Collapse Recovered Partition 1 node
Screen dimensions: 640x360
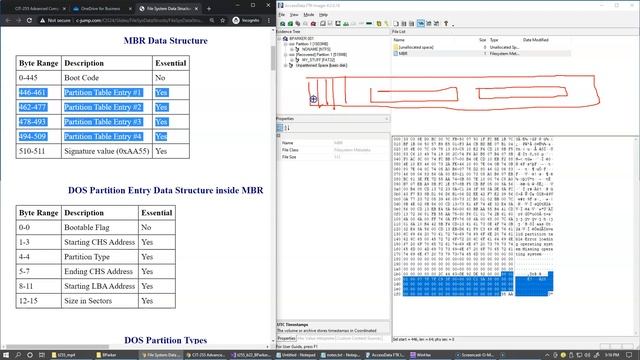point(286,55)
